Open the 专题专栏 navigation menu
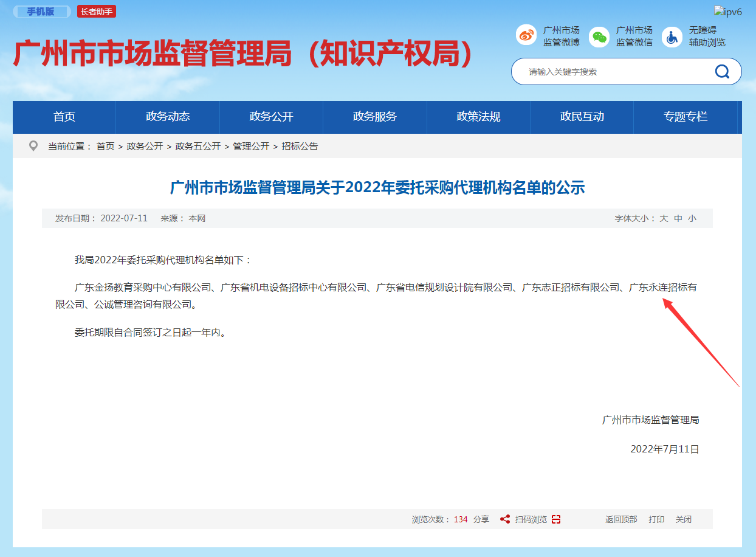 pos(686,117)
